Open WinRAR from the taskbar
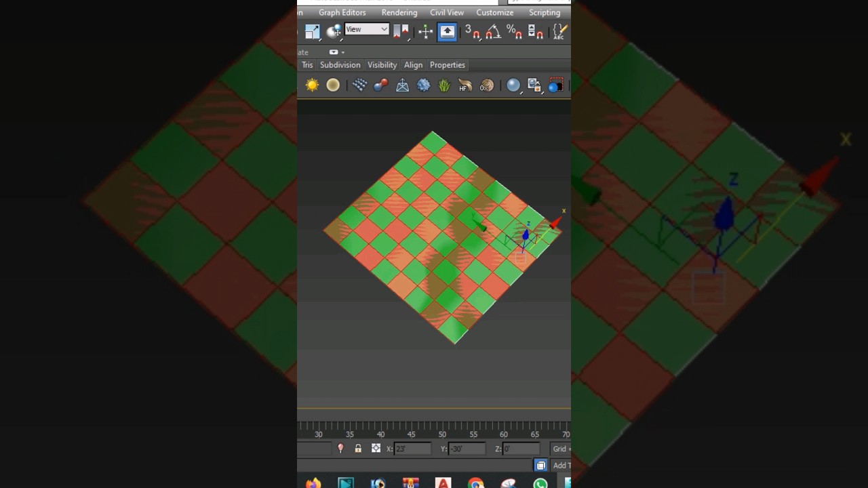The height and width of the screenshot is (488, 868). pyautogui.click(x=411, y=483)
